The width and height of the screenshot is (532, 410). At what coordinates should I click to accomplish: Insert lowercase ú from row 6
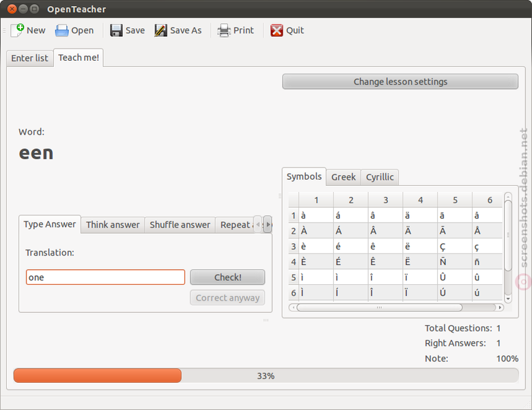488,293
